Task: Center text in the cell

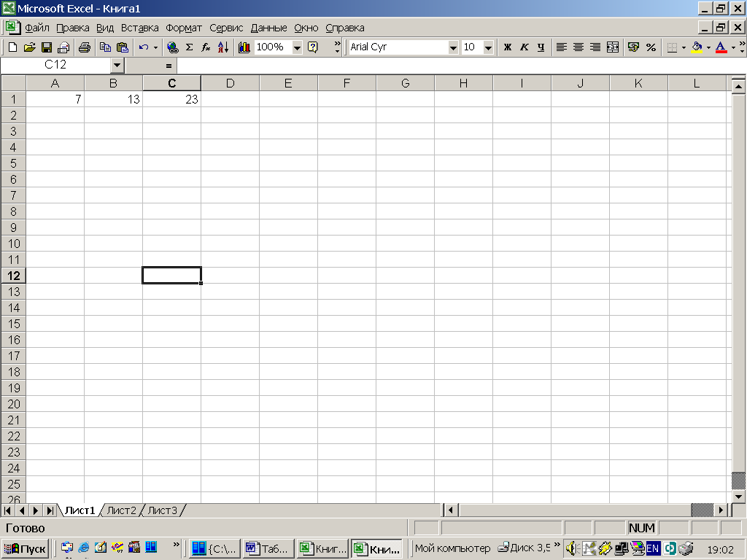Action: (x=578, y=47)
